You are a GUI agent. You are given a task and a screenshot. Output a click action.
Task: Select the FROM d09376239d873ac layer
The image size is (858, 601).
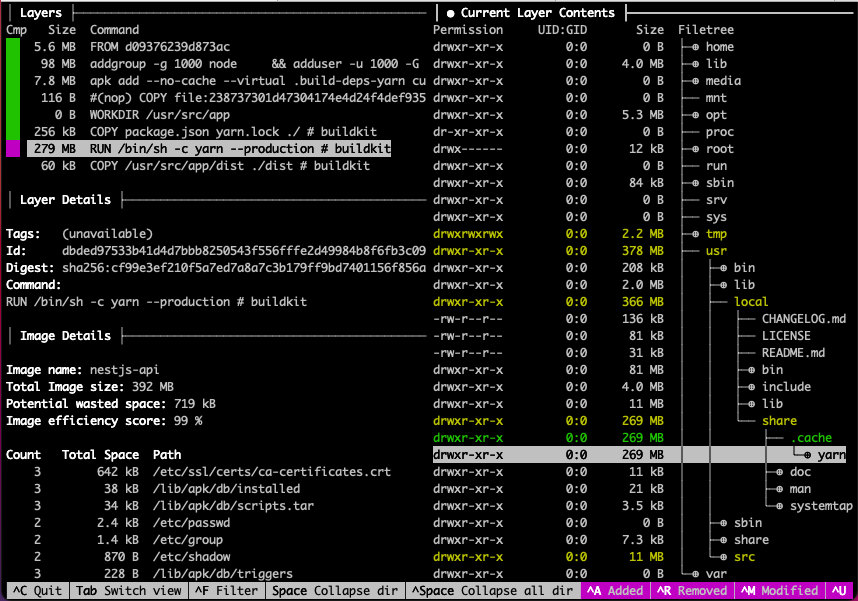(x=160, y=47)
